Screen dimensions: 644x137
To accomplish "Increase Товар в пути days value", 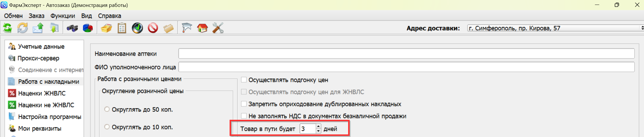I will (x=318, y=126).
